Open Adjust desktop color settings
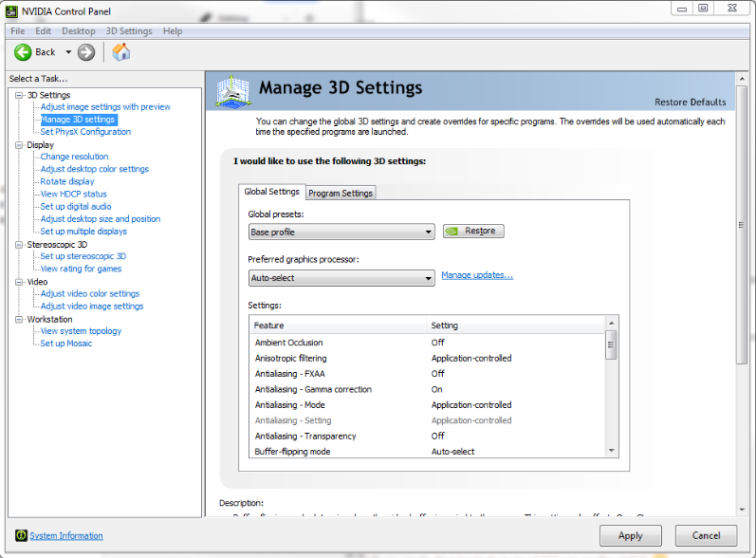The width and height of the screenshot is (756, 558). click(x=95, y=169)
